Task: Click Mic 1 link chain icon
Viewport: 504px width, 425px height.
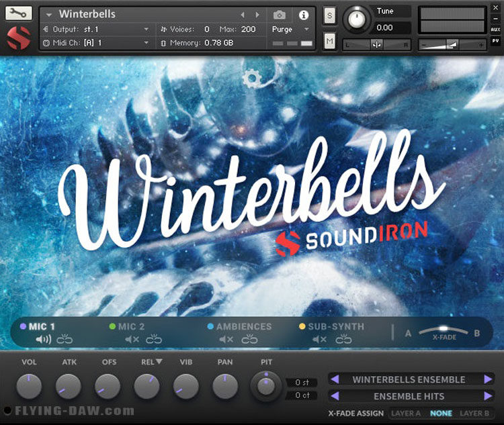Action: tap(65, 339)
